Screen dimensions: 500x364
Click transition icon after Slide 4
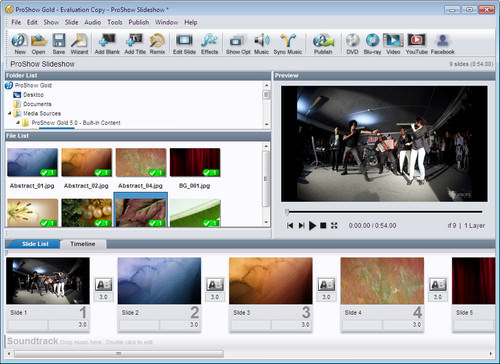(x=437, y=285)
